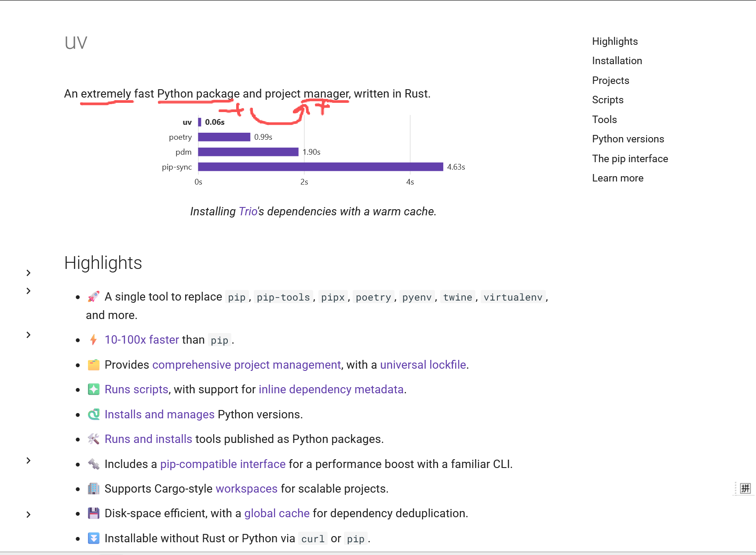
Task: Click the blue download arrow emoji
Action: point(93,538)
